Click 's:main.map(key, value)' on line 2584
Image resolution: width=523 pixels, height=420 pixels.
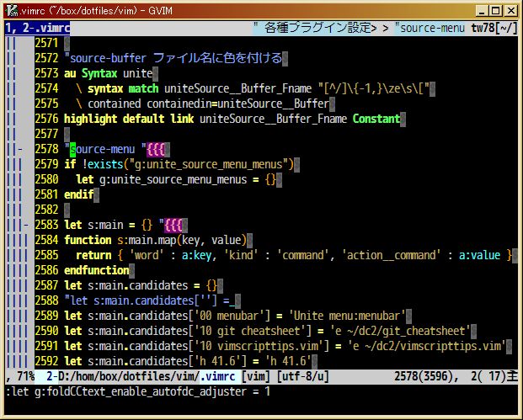click(182, 240)
